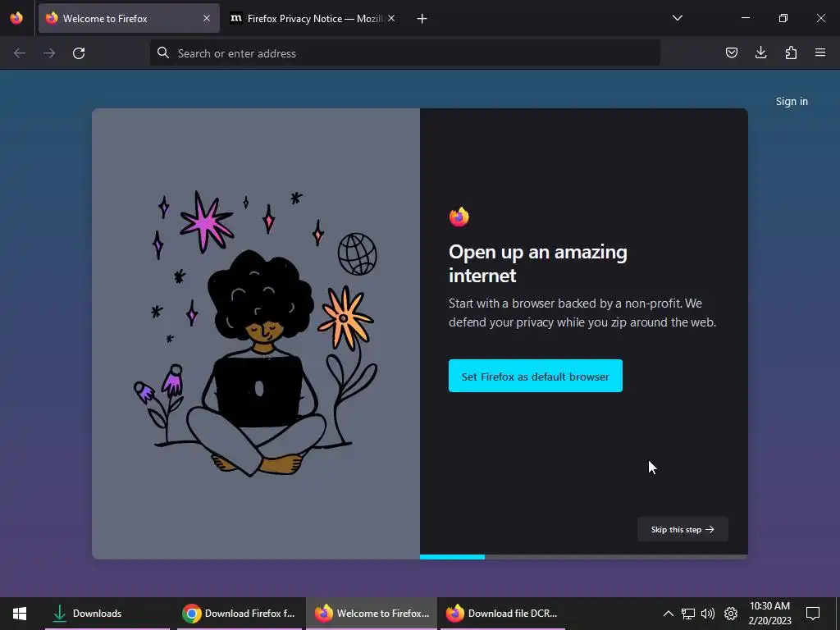Go forward using the forward arrow
This screenshot has width=840, height=630.
(x=49, y=53)
